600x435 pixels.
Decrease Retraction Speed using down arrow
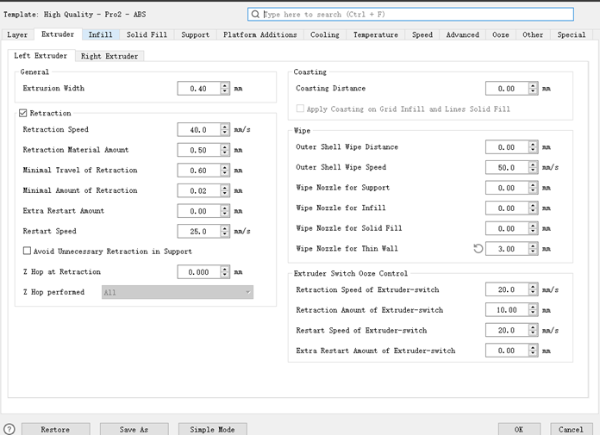226,133
